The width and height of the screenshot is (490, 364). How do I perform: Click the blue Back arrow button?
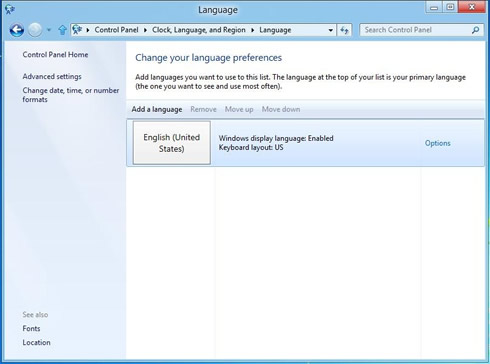[17, 30]
